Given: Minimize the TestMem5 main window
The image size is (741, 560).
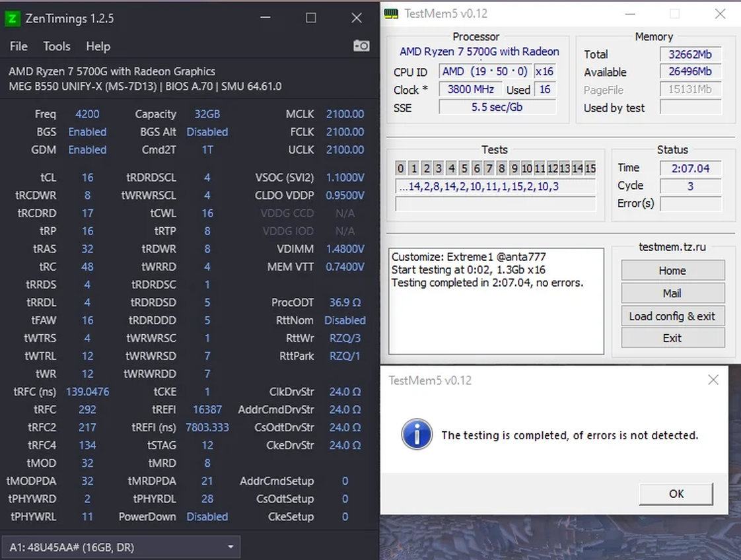Looking at the screenshot, I should (x=630, y=14).
